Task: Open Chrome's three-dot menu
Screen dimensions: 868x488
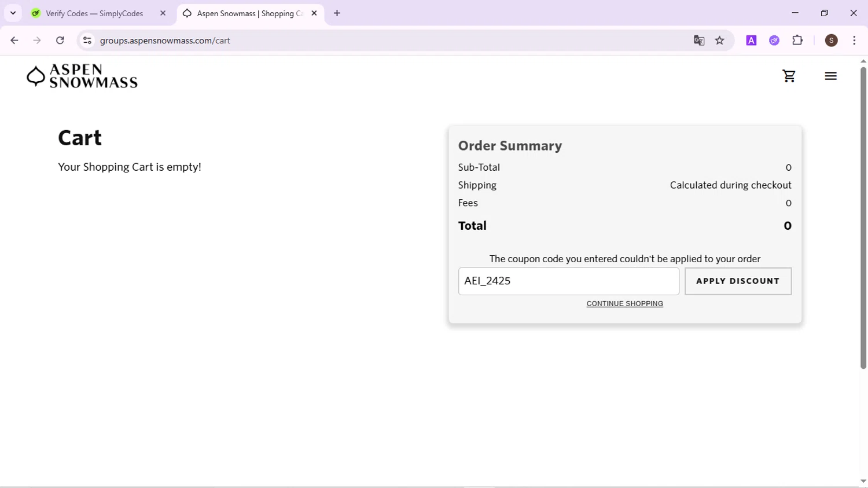Action: coord(854,41)
